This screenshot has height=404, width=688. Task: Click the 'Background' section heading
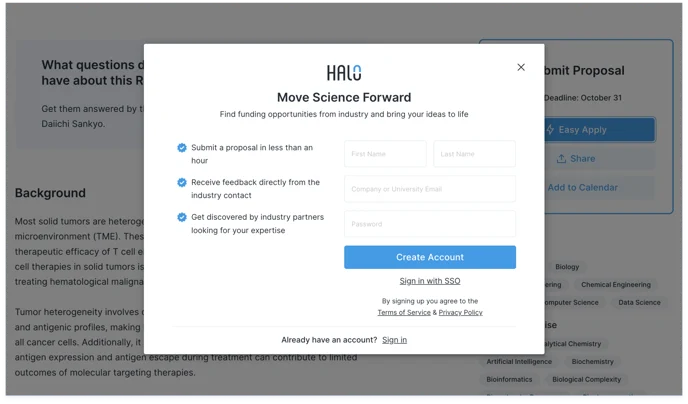click(x=50, y=193)
